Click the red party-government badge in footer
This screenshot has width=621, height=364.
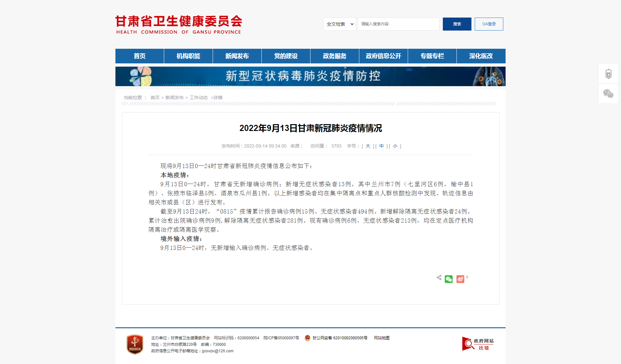135,344
